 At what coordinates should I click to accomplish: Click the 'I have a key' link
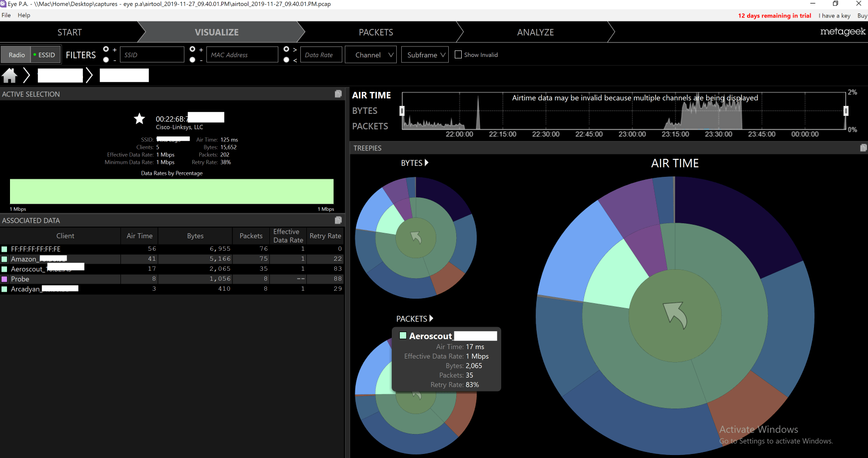(x=835, y=15)
